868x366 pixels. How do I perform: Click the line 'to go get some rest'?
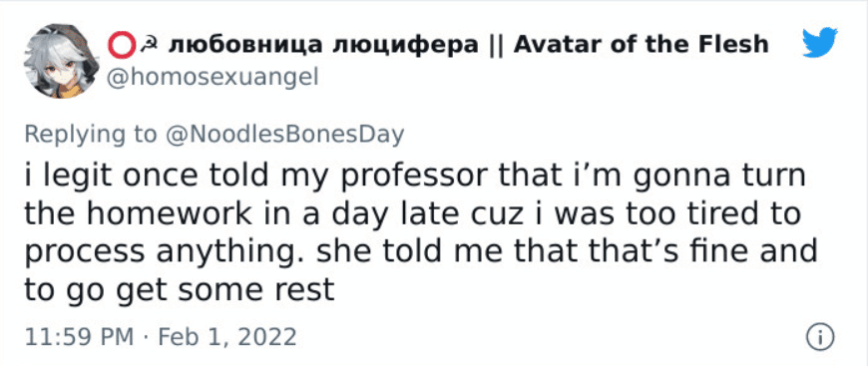point(180,290)
